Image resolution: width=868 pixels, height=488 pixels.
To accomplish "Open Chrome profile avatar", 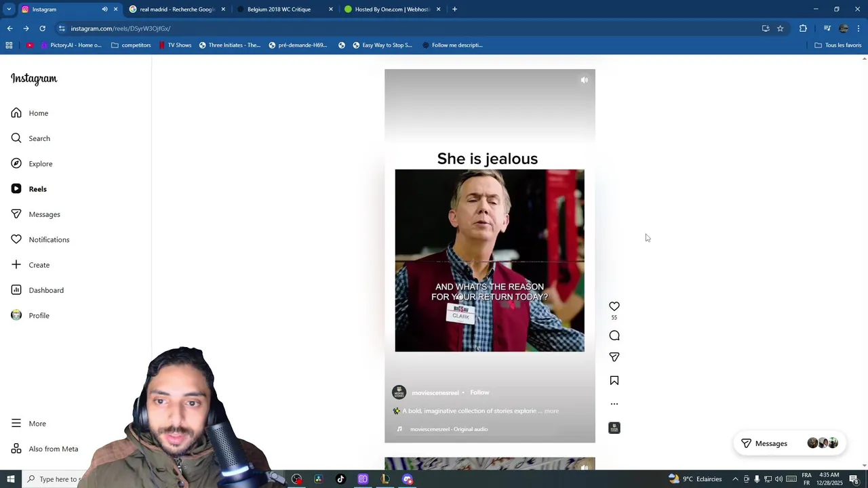I will pos(844,28).
